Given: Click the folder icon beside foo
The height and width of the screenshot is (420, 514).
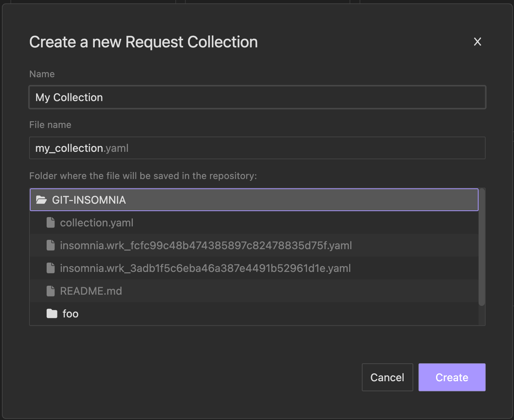Looking at the screenshot, I should [52, 314].
